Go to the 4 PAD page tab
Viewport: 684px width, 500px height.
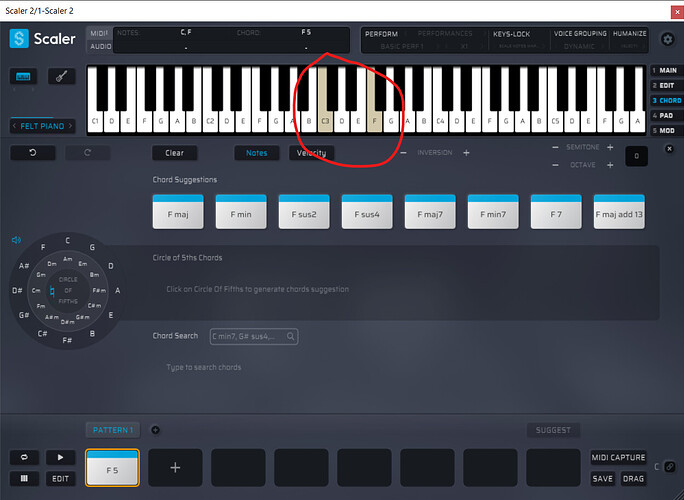[x=666, y=116]
